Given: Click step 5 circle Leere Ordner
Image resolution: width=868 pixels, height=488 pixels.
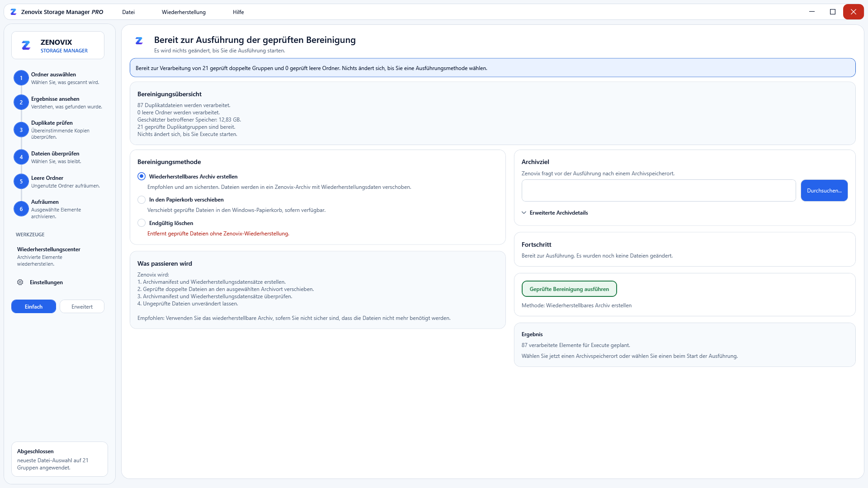Looking at the screenshot, I should point(21,181).
